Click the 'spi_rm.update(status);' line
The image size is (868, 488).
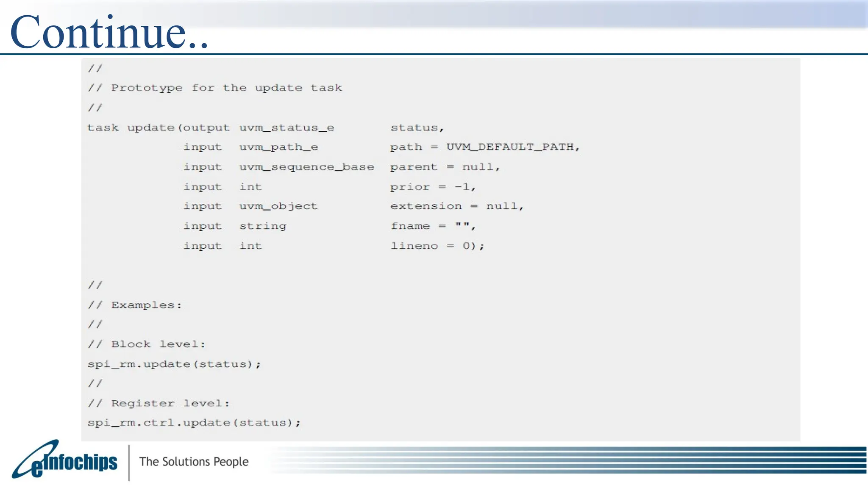tap(174, 364)
